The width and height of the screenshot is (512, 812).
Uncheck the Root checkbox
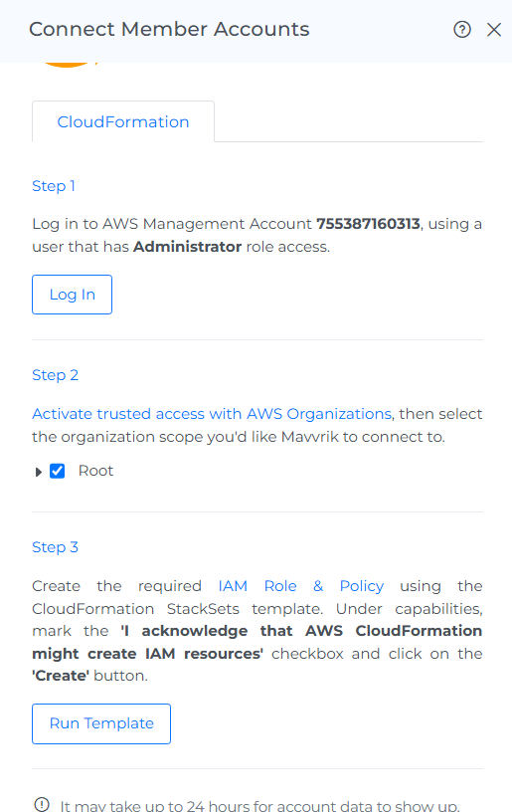[x=57, y=471]
